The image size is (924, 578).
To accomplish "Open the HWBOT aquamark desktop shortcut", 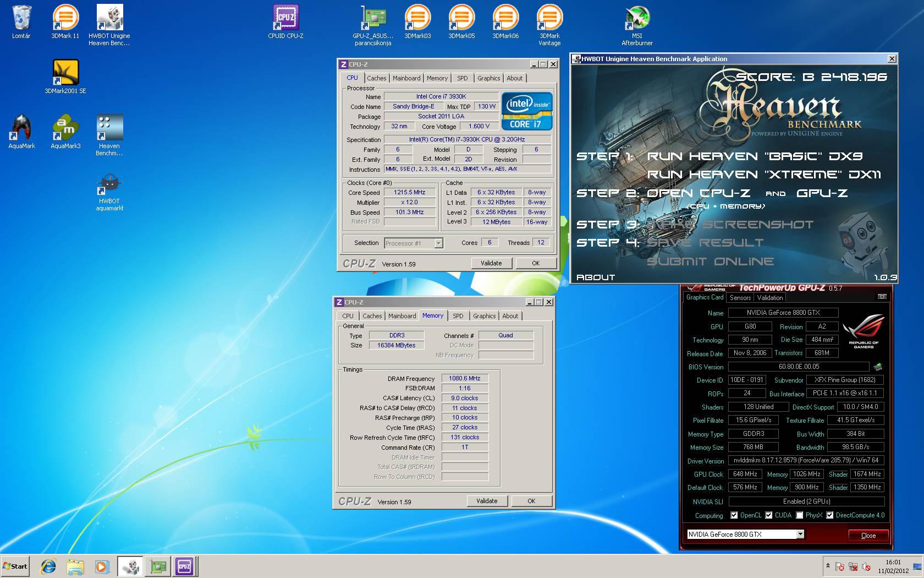I will tap(109, 193).
